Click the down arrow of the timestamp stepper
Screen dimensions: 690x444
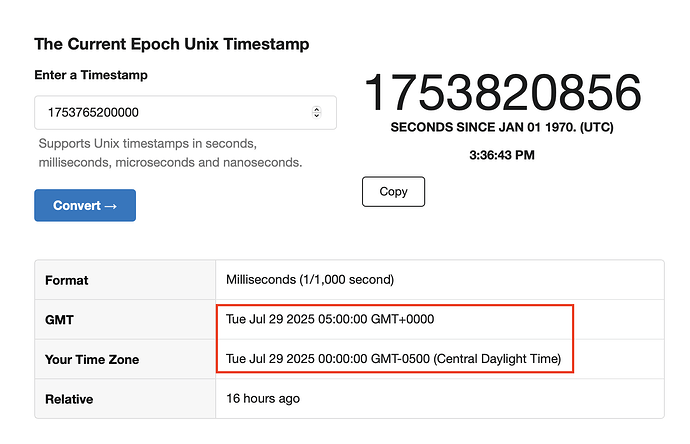(316, 116)
